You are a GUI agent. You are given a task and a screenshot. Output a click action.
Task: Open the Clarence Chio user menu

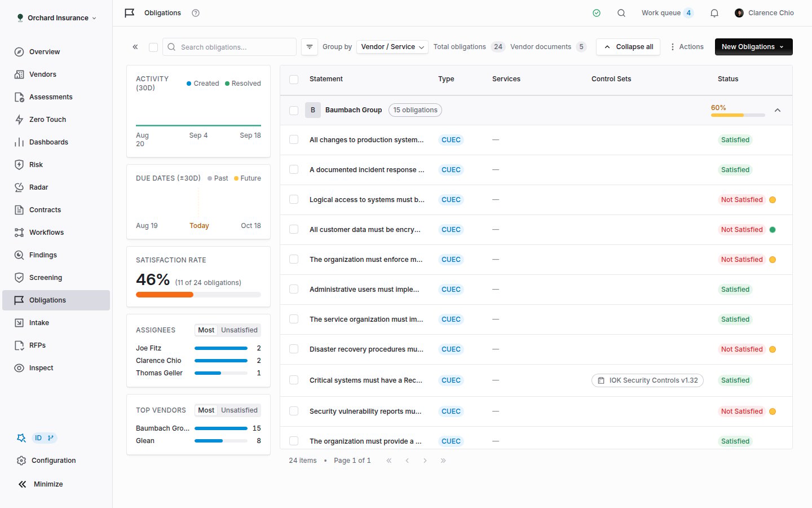764,13
